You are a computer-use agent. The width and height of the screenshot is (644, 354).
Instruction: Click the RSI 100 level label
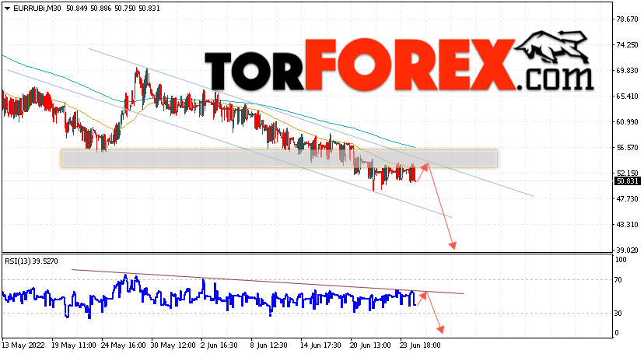[x=621, y=260]
